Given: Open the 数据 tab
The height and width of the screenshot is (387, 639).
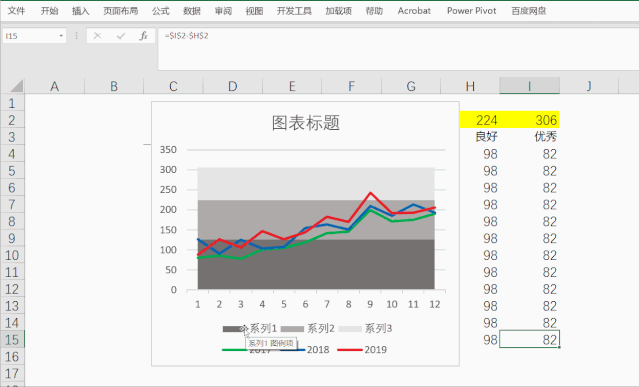Looking at the screenshot, I should pyautogui.click(x=192, y=11).
